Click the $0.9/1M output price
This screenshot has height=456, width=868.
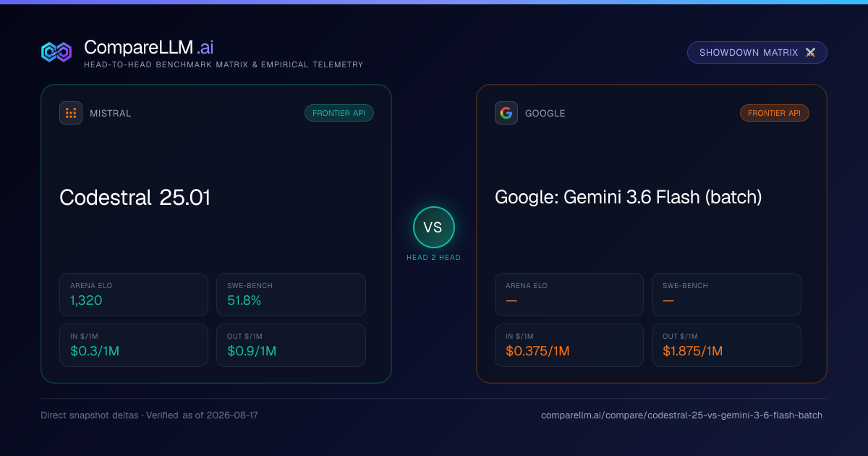pos(252,351)
